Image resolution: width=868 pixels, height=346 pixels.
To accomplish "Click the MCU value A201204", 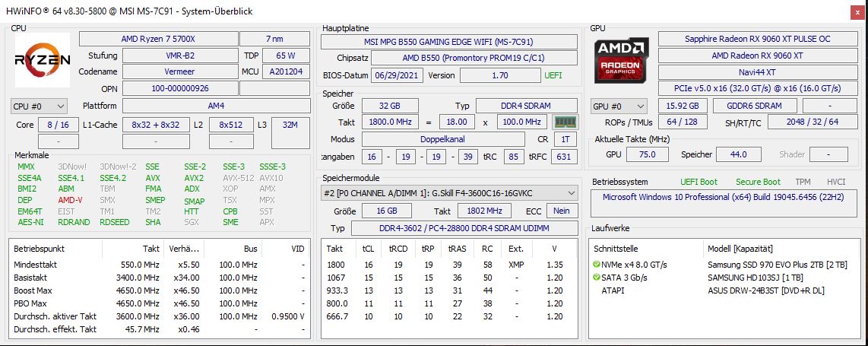I will (x=286, y=71).
